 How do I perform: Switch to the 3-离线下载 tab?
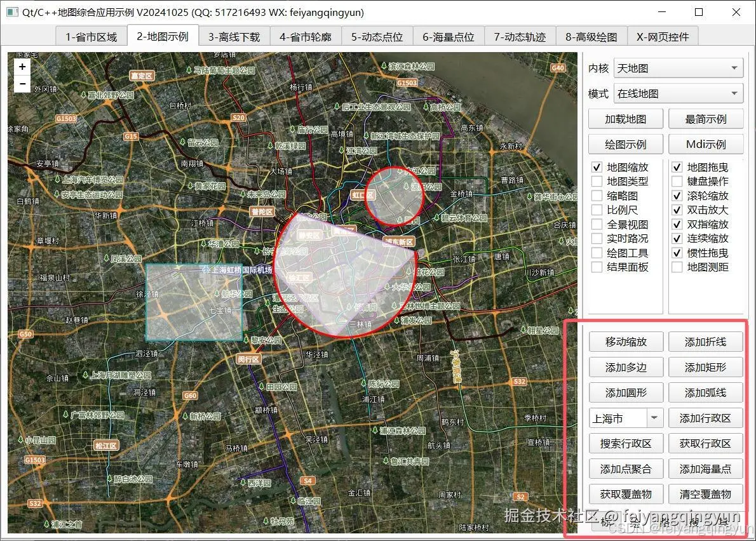pyautogui.click(x=232, y=36)
